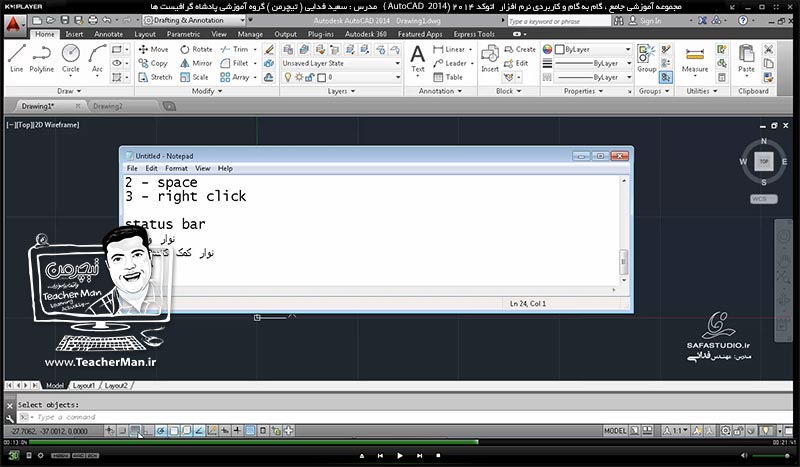The image size is (800, 467).
Task: Switch to the Insert ribbon tab
Action: pos(74,34)
